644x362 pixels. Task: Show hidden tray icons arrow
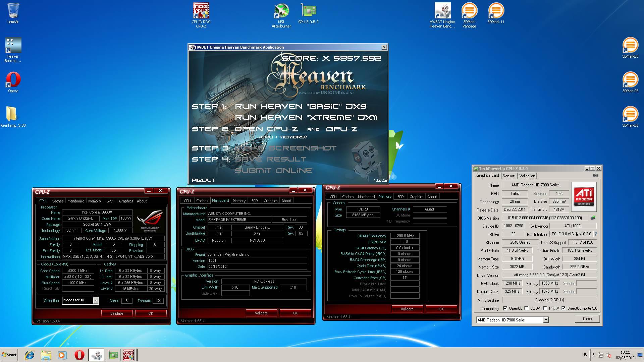tap(593, 355)
